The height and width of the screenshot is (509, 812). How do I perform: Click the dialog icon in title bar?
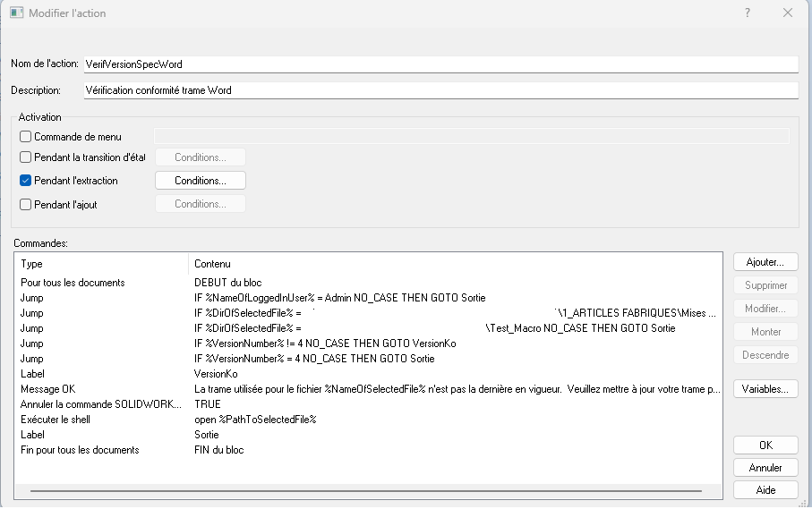16,13
